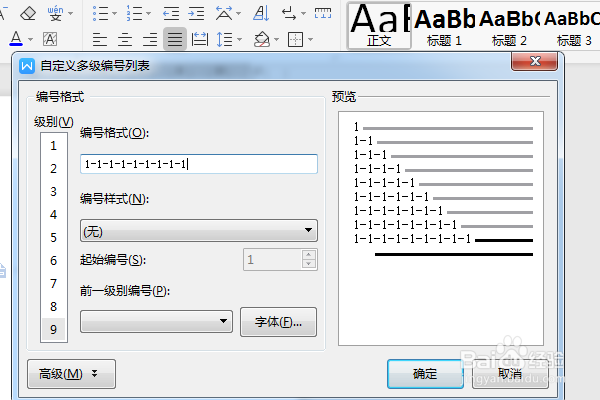Select level 5 in the level list

[54, 237]
